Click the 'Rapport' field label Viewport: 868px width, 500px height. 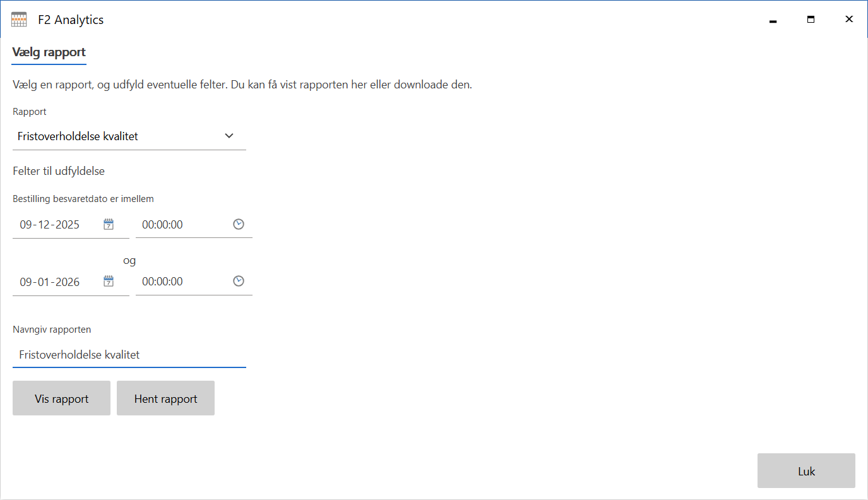click(30, 112)
